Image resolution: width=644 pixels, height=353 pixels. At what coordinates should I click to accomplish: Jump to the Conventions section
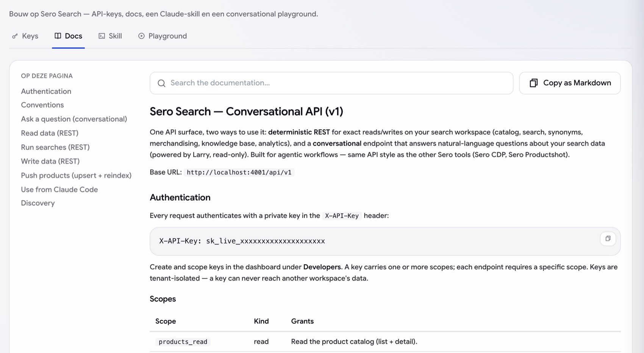pos(42,105)
